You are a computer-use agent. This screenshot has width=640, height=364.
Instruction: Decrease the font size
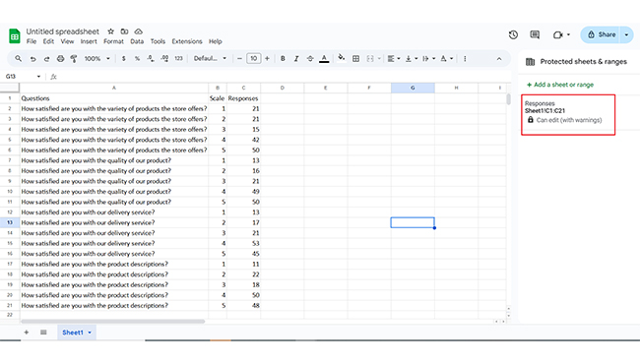239,59
